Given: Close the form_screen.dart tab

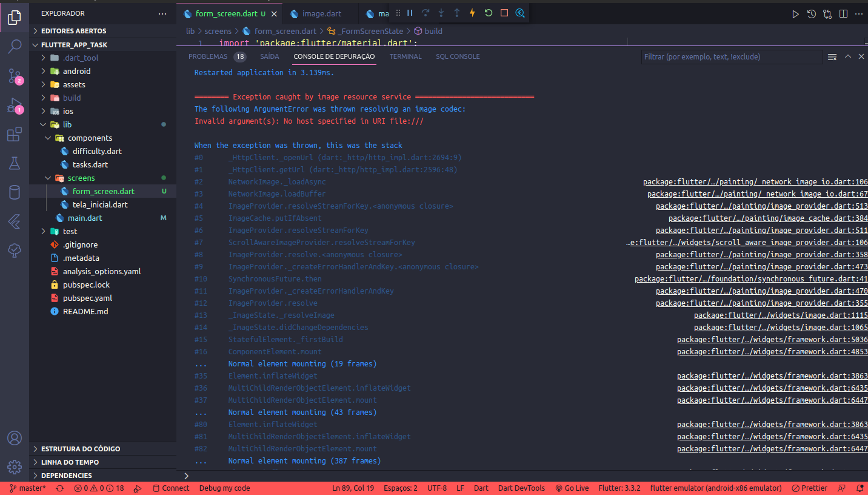Looking at the screenshot, I should point(275,14).
